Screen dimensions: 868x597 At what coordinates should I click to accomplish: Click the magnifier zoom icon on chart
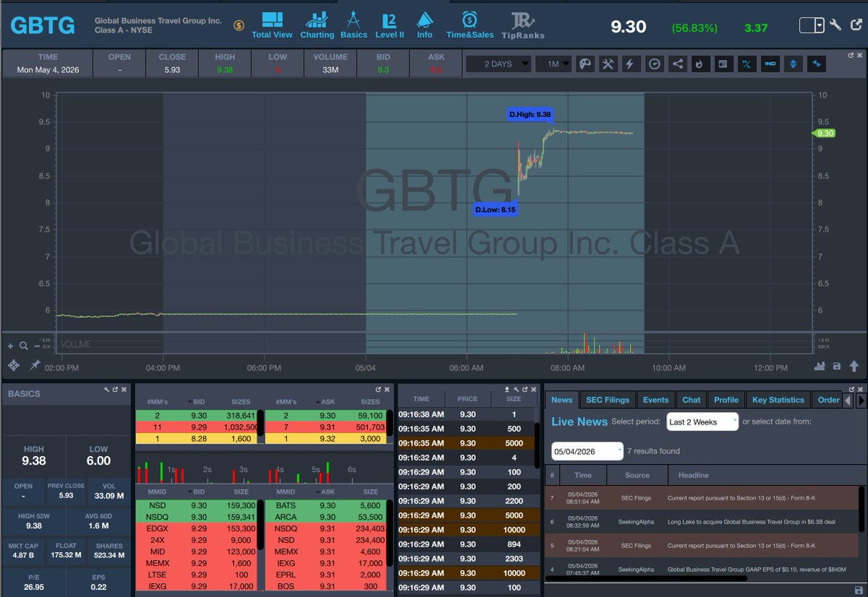click(x=23, y=345)
